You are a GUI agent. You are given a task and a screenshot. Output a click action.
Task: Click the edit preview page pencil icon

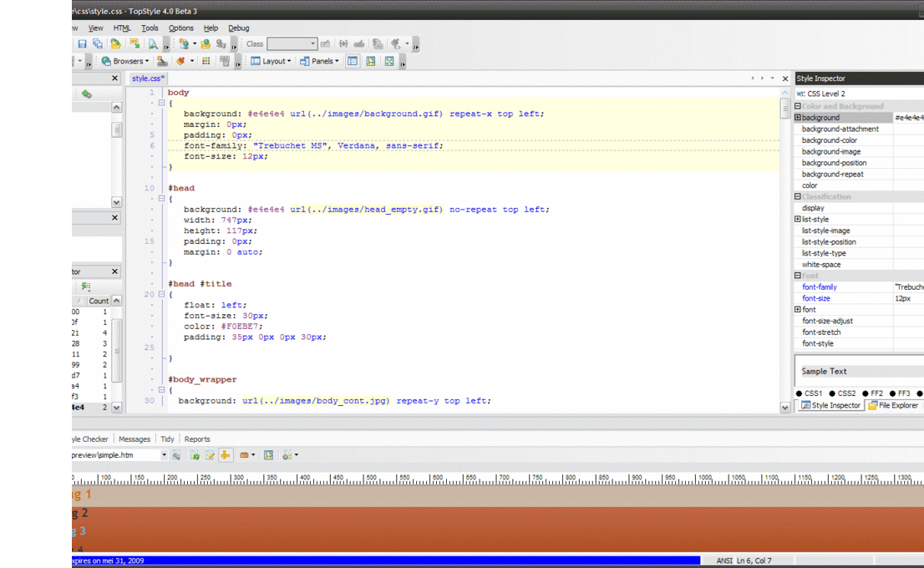[210, 455]
